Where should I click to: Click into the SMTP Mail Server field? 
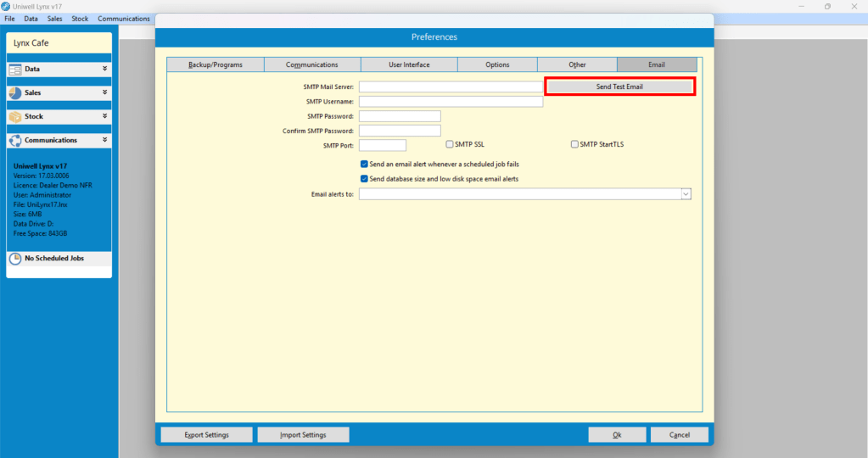point(451,87)
